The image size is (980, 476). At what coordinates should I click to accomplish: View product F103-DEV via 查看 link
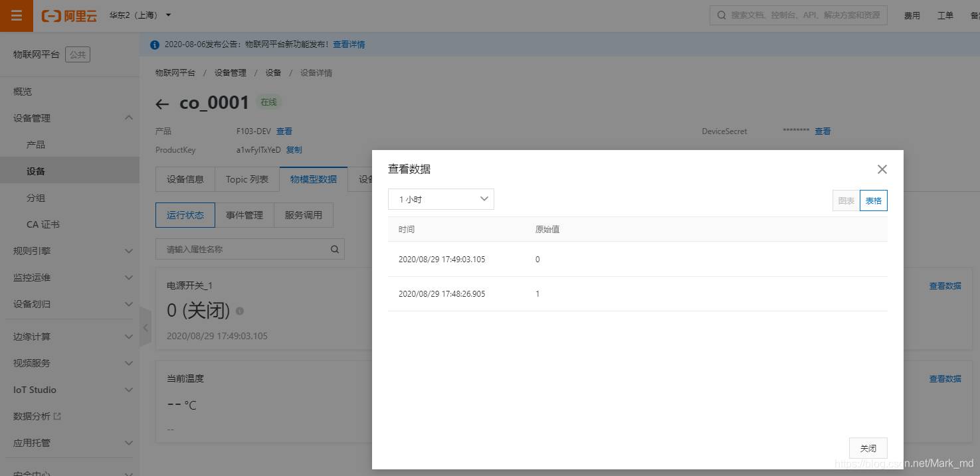point(284,131)
